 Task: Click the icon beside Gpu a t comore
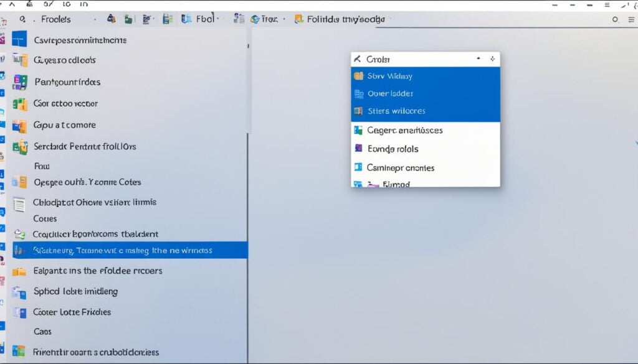click(x=19, y=126)
